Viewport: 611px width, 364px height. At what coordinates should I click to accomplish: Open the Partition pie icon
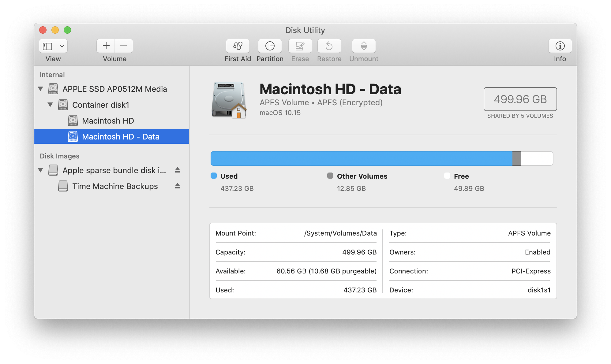point(270,46)
